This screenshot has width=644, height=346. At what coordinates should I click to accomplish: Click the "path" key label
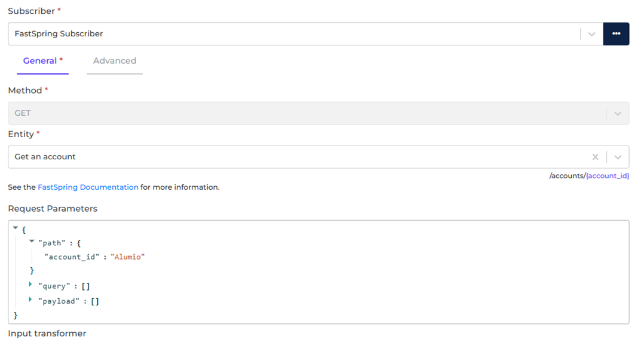51,243
